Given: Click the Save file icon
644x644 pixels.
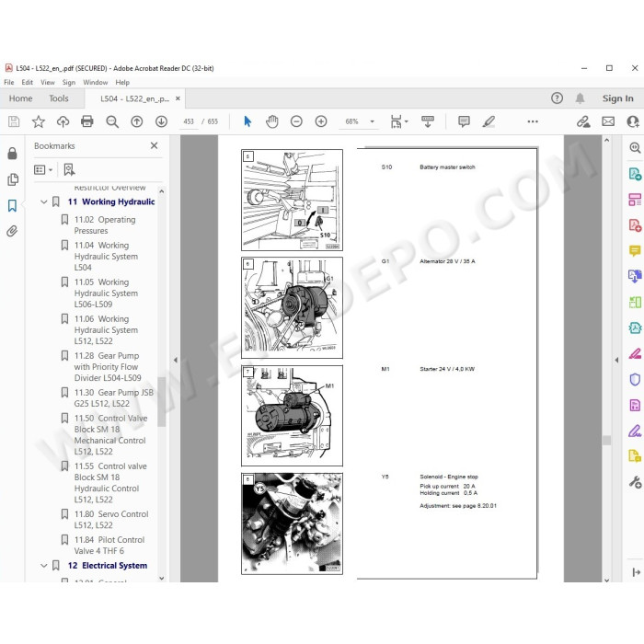Looking at the screenshot, I should [x=14, y=121].
